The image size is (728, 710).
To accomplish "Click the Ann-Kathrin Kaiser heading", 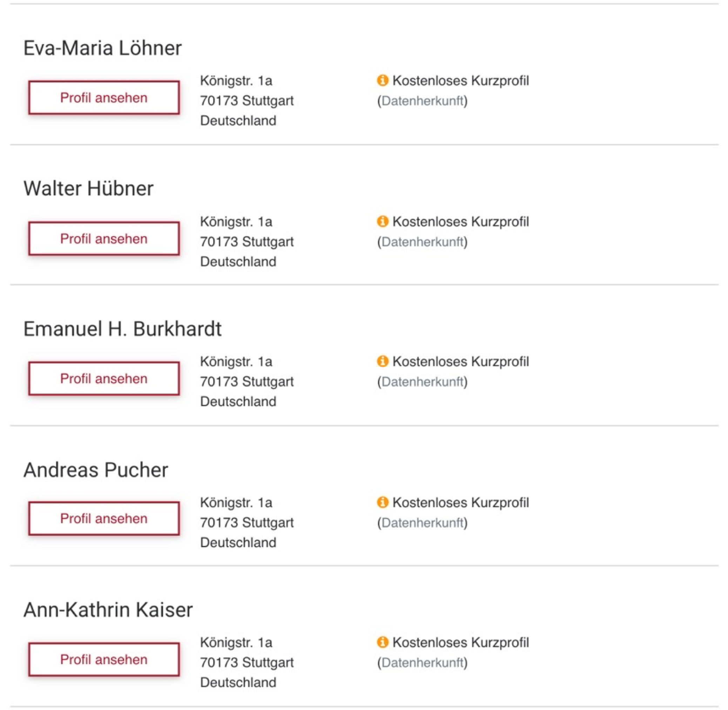I will (x=108, y=610).
